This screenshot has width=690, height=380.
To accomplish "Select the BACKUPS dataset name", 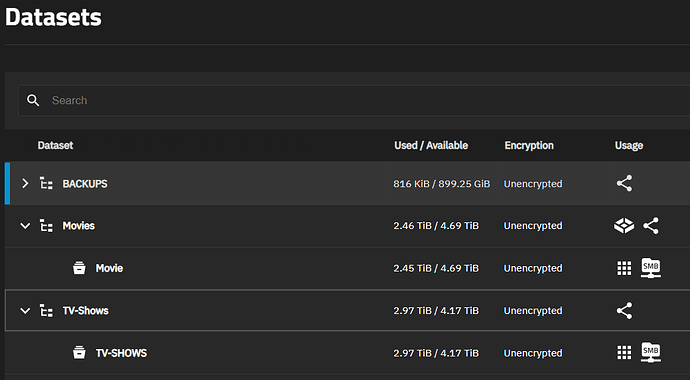I will [85, 184].
